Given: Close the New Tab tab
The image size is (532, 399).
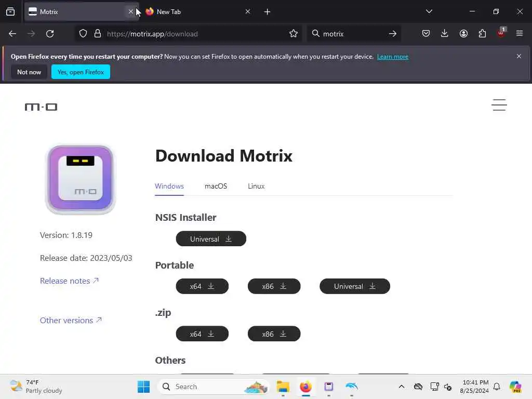Looking at the screenshot, I should (x=248, y=12).
